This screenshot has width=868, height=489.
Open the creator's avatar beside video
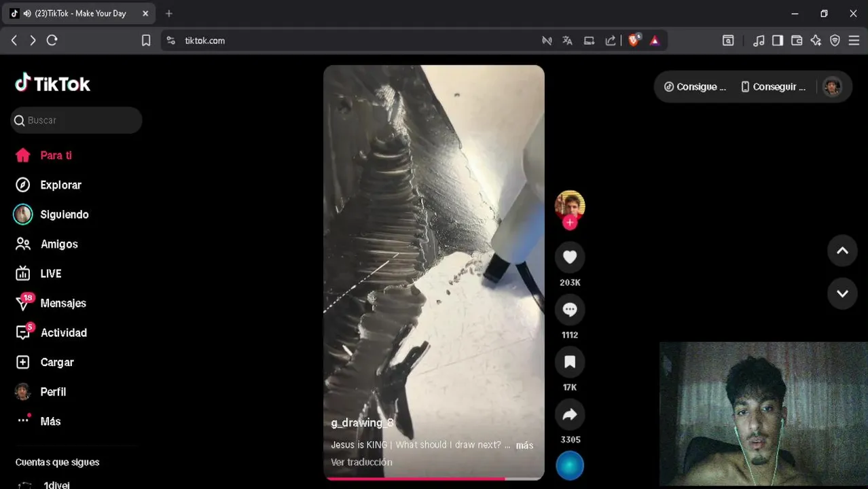(x=570, y=204)
